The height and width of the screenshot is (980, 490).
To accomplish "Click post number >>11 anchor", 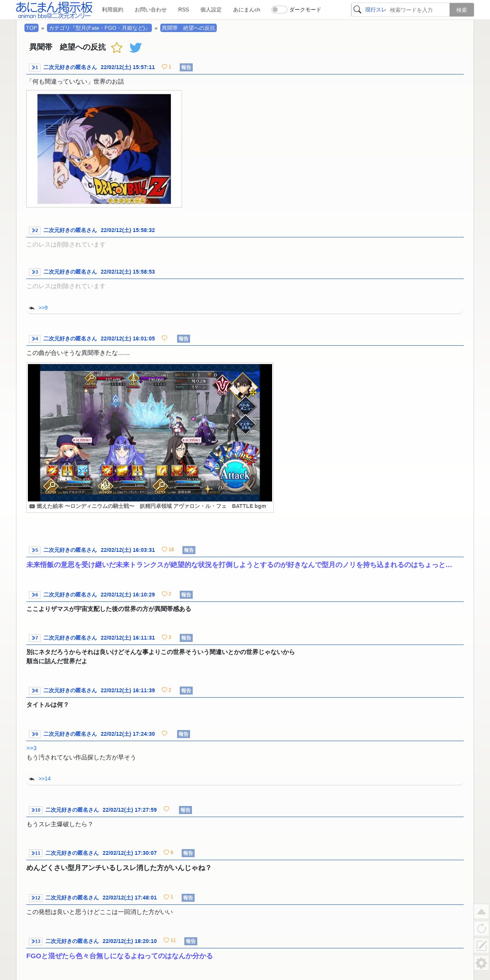I will tap(35, 853).
